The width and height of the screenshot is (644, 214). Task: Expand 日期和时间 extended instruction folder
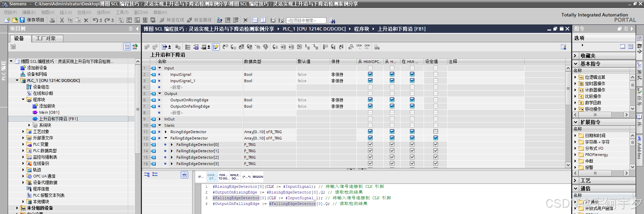[x=575, y=136]
